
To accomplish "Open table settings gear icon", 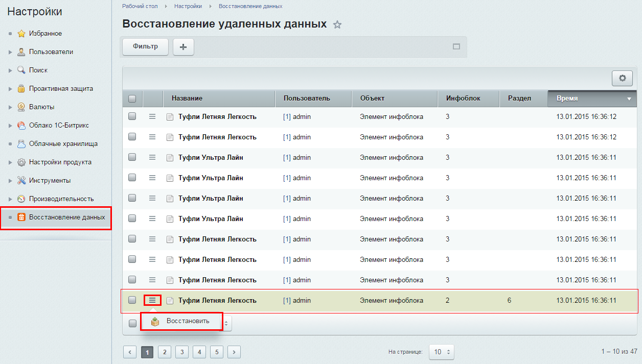I will click(x=622, y=78).
